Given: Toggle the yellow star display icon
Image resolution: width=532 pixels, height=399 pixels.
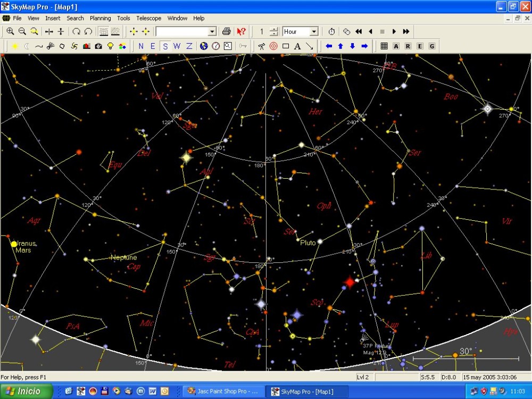Looking at the screenshot, I should (15, 46).
